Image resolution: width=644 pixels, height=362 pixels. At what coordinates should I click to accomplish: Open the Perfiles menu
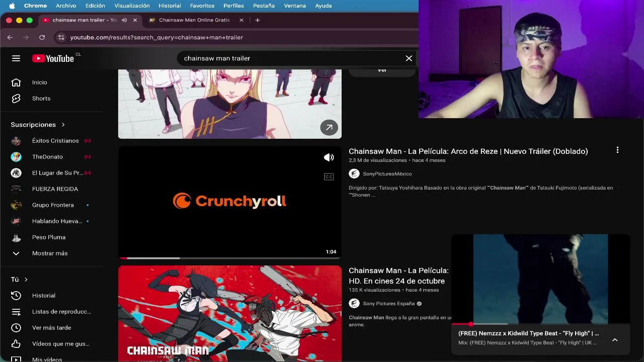233,6
